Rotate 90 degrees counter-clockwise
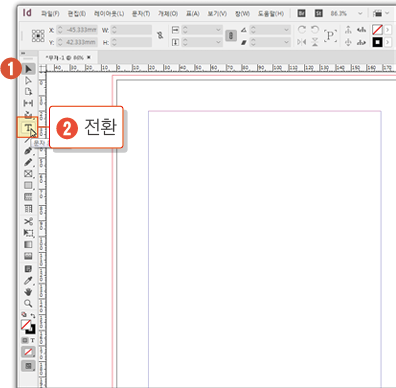Viewport: 396px width, 388px height. tap(315, 30)
